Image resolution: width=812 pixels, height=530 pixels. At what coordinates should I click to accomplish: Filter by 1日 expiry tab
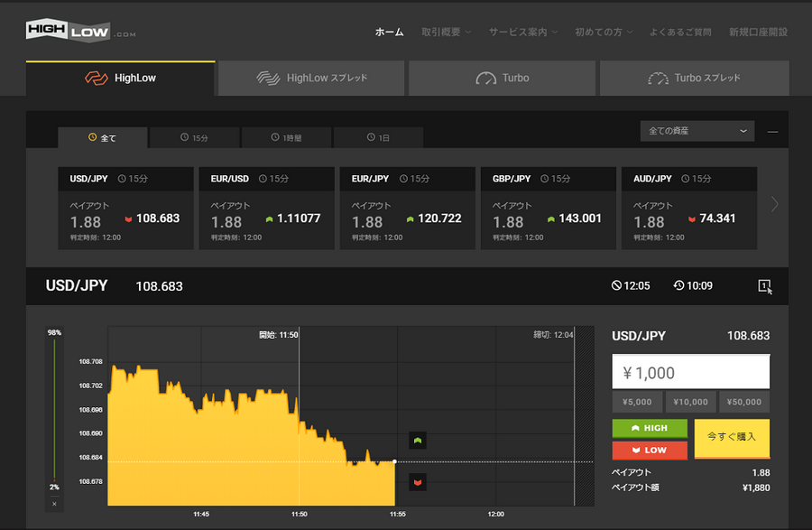(x=379, y=138)
